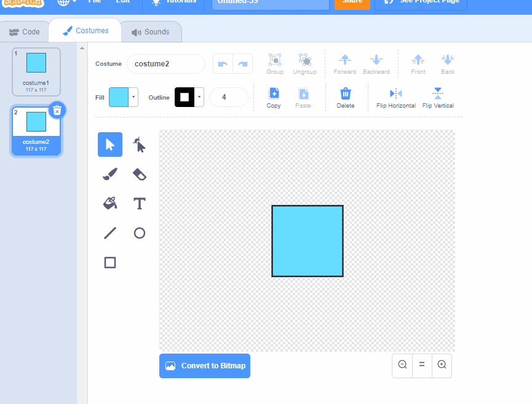
Task: Open the Fill color dropdown arrow
Action: [133, 97]
